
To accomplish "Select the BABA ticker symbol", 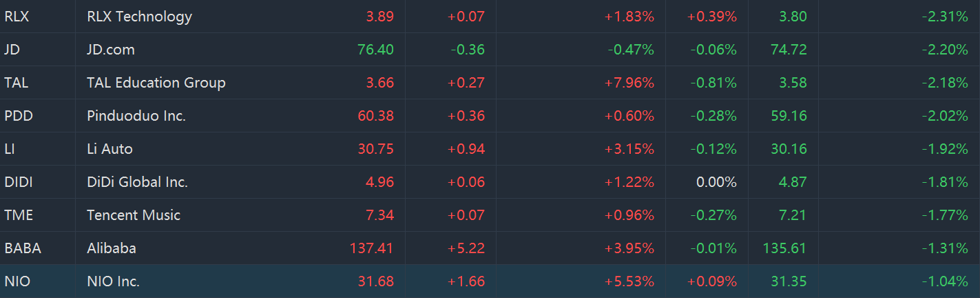I will 23,248.
